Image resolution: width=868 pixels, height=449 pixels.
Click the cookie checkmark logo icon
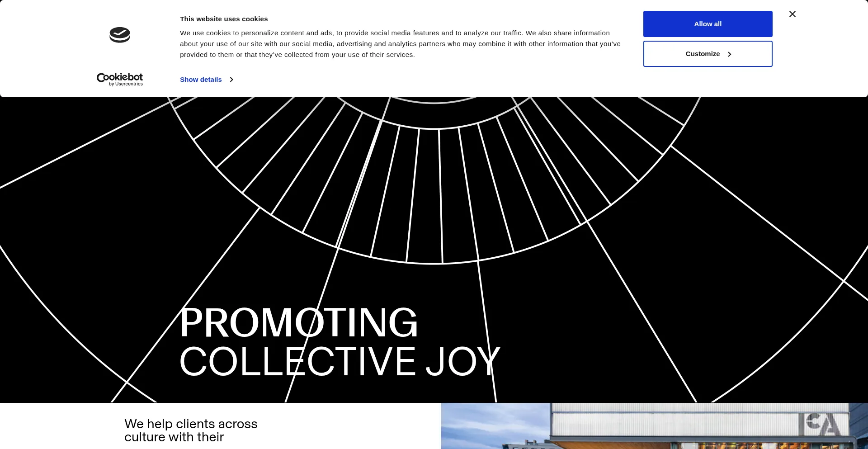[120, 35]
